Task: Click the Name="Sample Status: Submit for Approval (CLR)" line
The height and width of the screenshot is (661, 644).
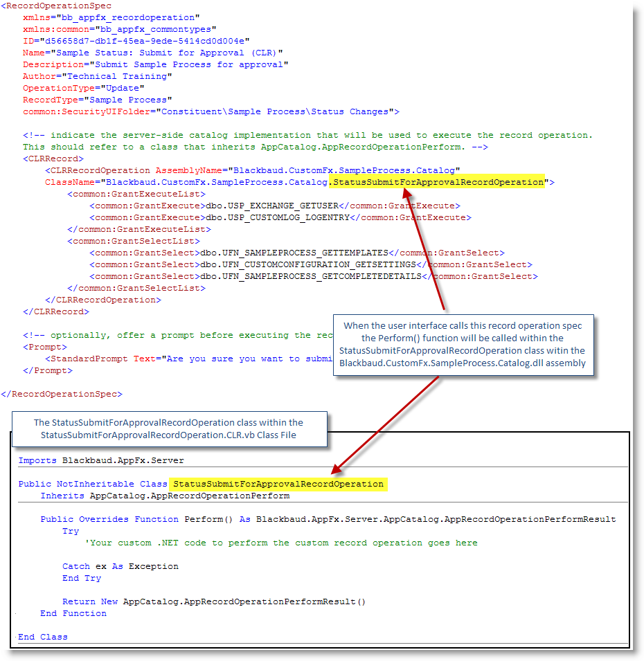Action: [x=152, y=53]
